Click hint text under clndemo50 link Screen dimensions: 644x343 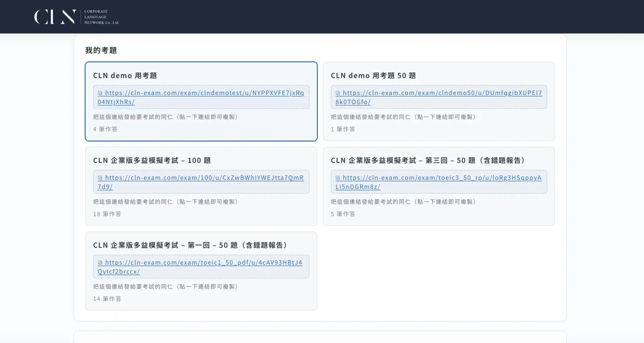pos(404,117)
